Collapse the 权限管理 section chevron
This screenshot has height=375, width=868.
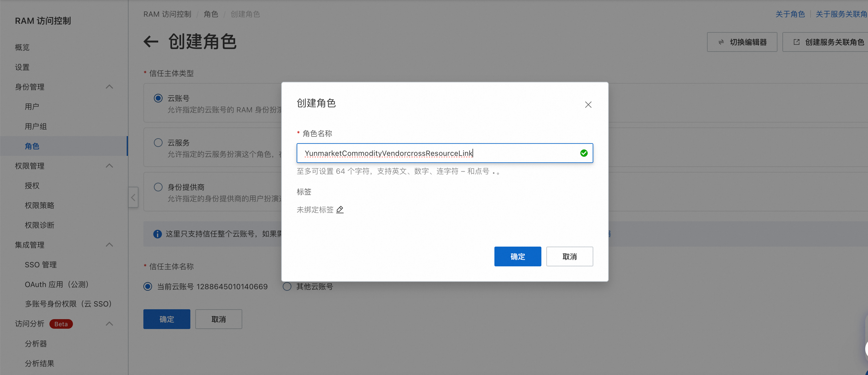[109, 166]
